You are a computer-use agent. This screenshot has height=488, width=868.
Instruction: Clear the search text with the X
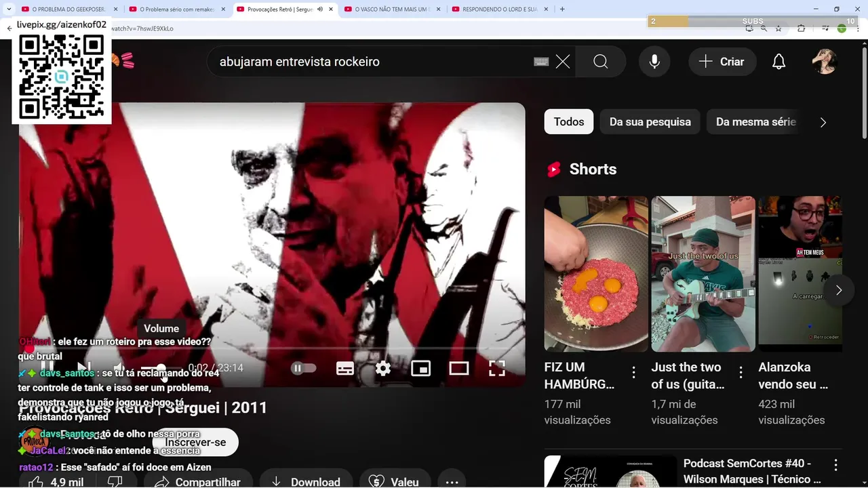click(x=563, y=62)
